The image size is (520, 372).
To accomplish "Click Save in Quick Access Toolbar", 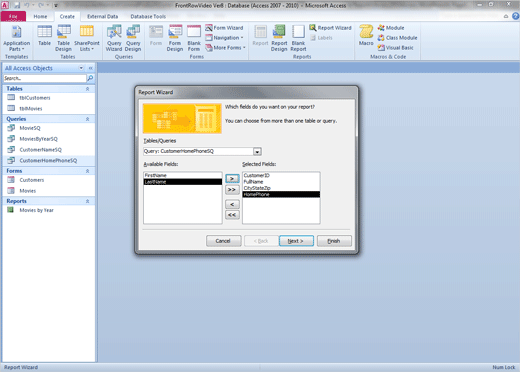I will tap(17, 5).
